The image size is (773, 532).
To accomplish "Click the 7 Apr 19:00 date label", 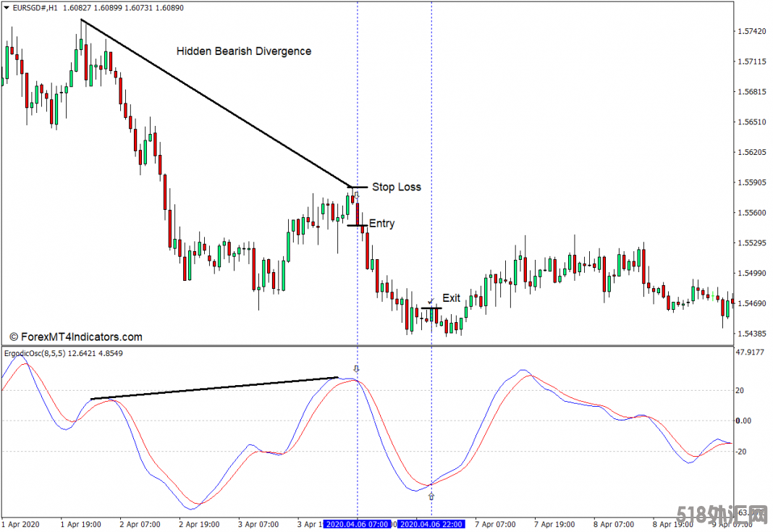I will pyautogui.click(x=554, y=524).
